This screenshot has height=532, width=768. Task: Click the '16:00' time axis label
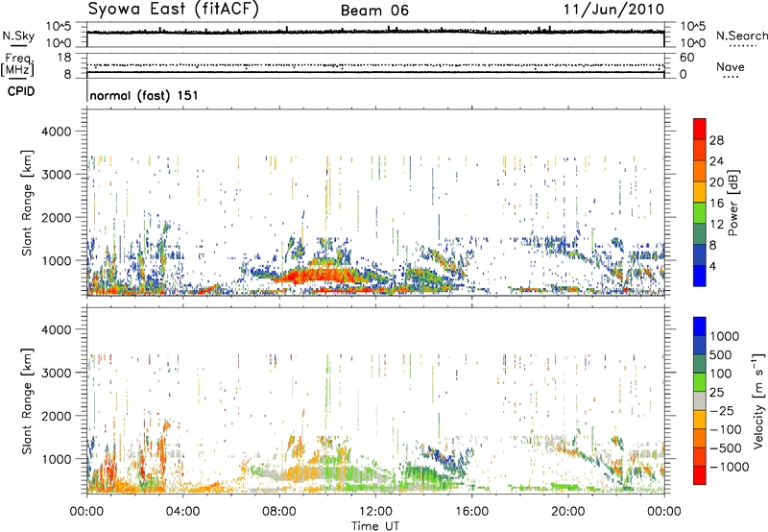point(471,512)
